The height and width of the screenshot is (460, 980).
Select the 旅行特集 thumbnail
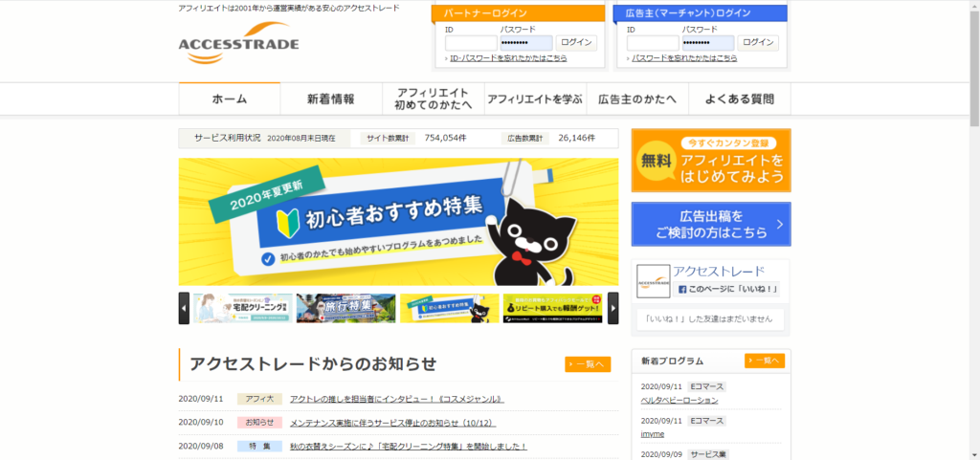(x=345, y=308)
